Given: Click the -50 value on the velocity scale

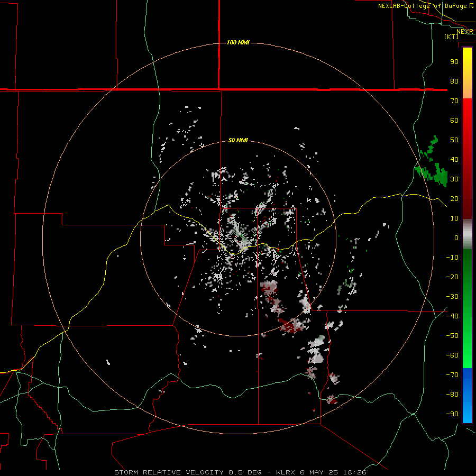Looking at the screenshot, I should pyautogui.click(x=452, y=335).
